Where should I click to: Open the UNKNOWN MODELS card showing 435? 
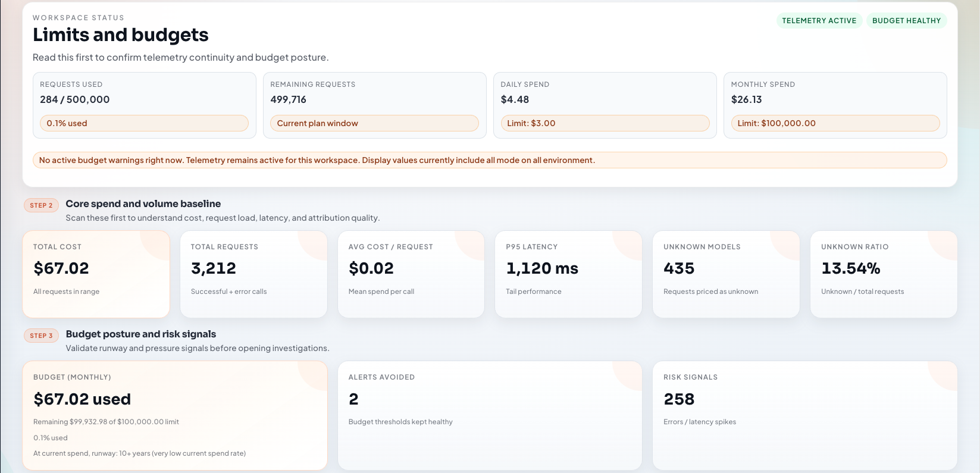[726, 274]
